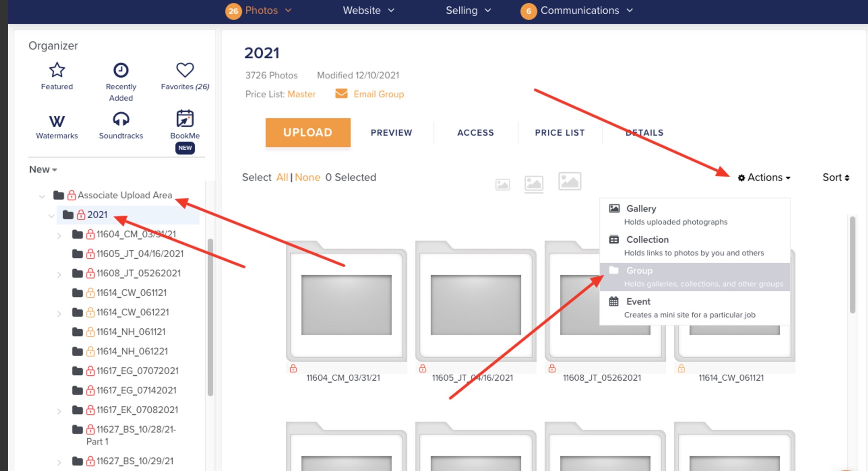Open the New dropdown in Organizer
868x471 pixels.
(43, 169)
